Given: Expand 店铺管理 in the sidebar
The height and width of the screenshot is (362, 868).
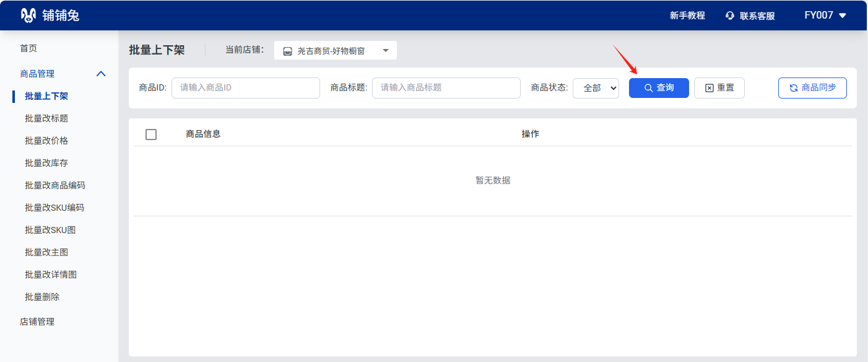Looking at the screenshot, I should tap(37, 322).
